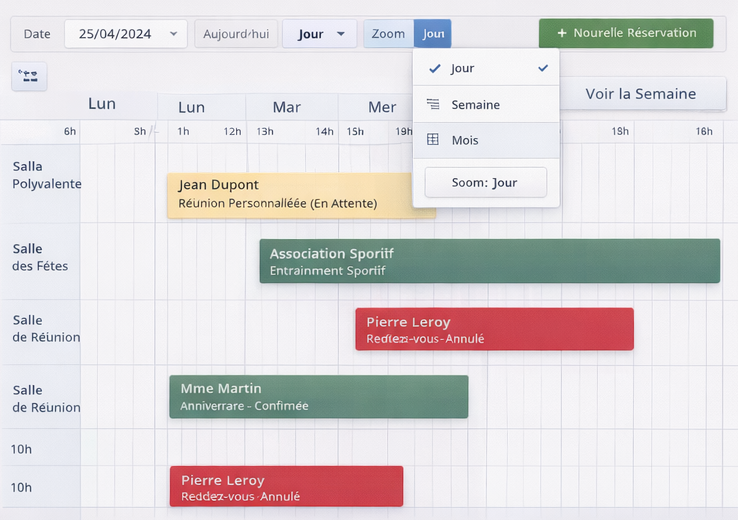Select the Mar day header

287,107
